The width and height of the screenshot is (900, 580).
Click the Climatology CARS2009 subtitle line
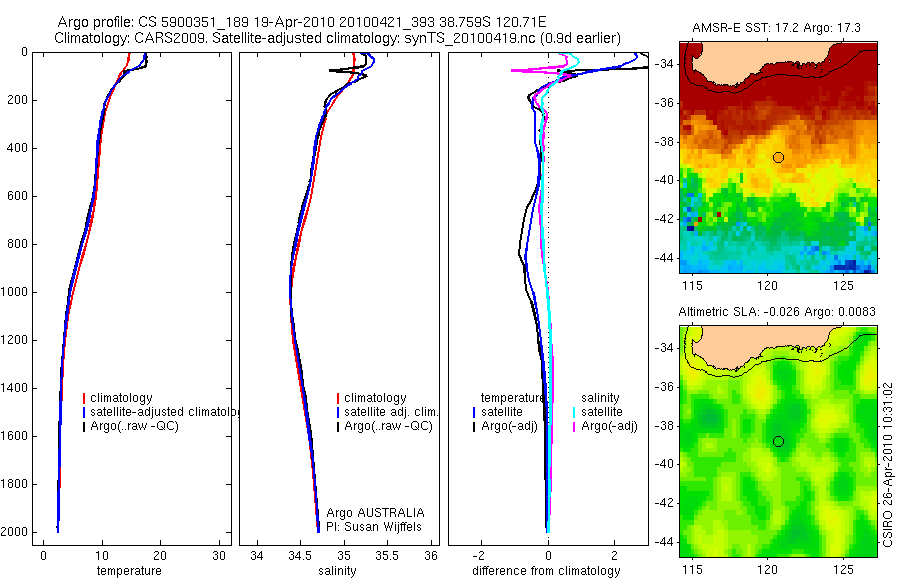point(338,38)
